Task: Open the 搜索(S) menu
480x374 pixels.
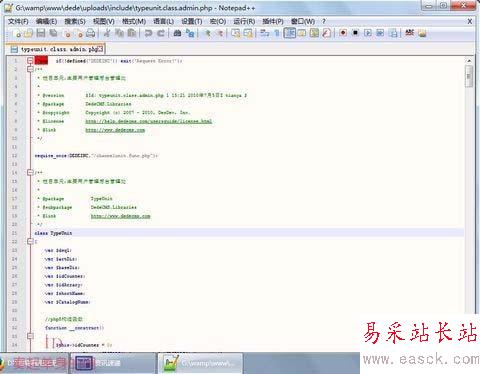Action: (75, 21)
